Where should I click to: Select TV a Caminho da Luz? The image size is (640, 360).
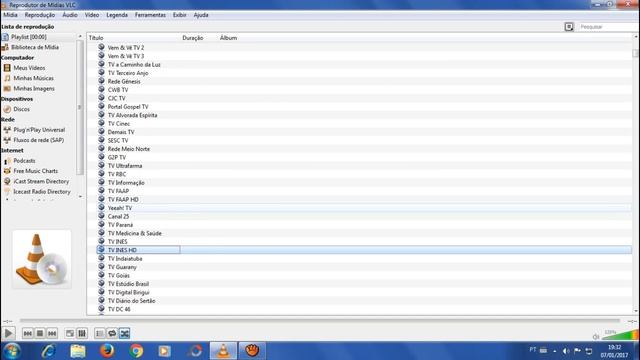click(134, 64)
